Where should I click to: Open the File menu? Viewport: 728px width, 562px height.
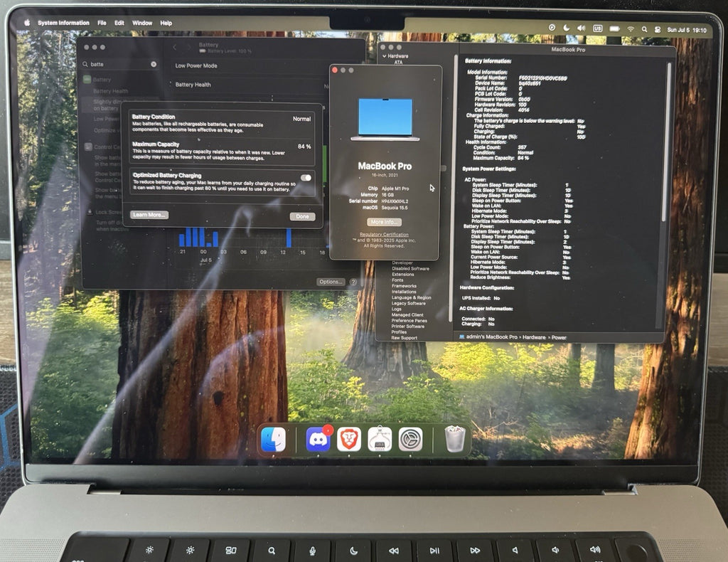coord(102,23)
